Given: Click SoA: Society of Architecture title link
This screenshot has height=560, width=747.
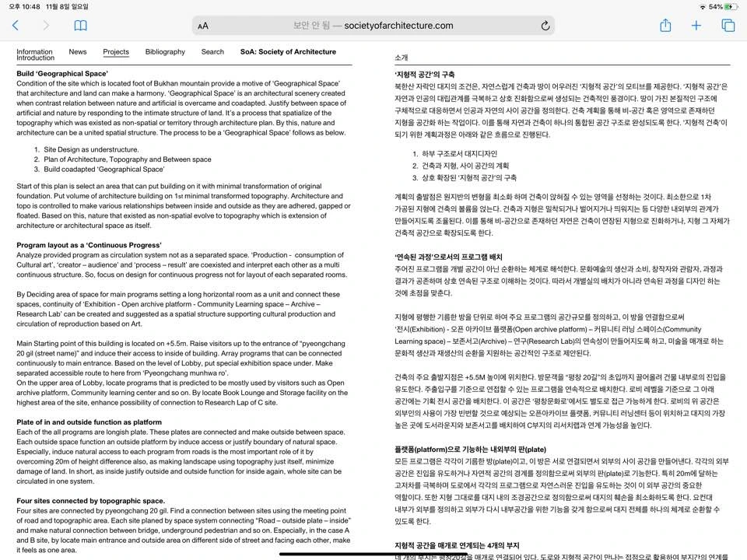Looking at the screenshot, I should pos(288,51).
